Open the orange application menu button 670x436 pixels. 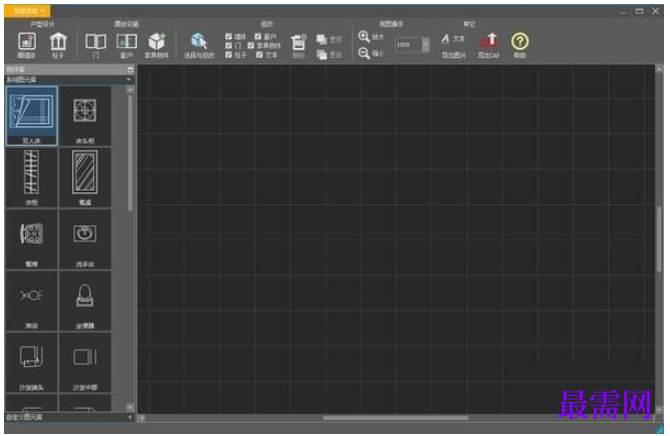(27, 10)
